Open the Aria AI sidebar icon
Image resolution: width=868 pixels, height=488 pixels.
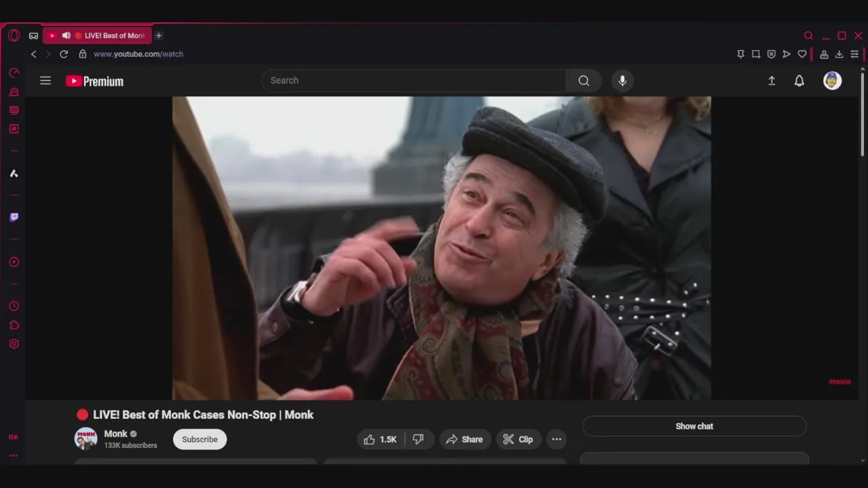14,174
